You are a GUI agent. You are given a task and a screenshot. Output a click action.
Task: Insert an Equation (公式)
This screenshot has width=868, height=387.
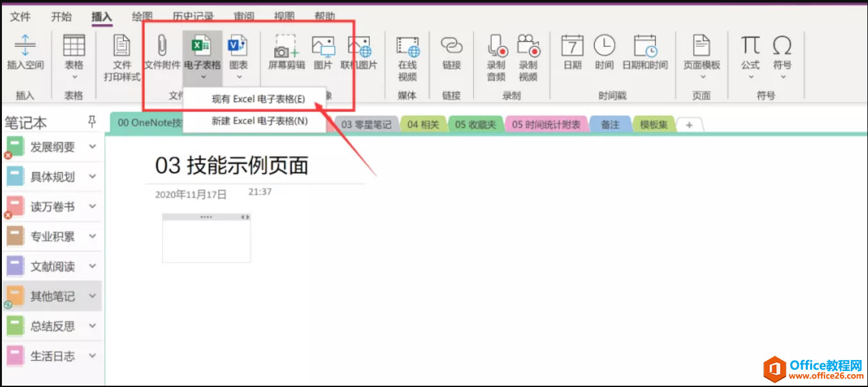(751, 46)
